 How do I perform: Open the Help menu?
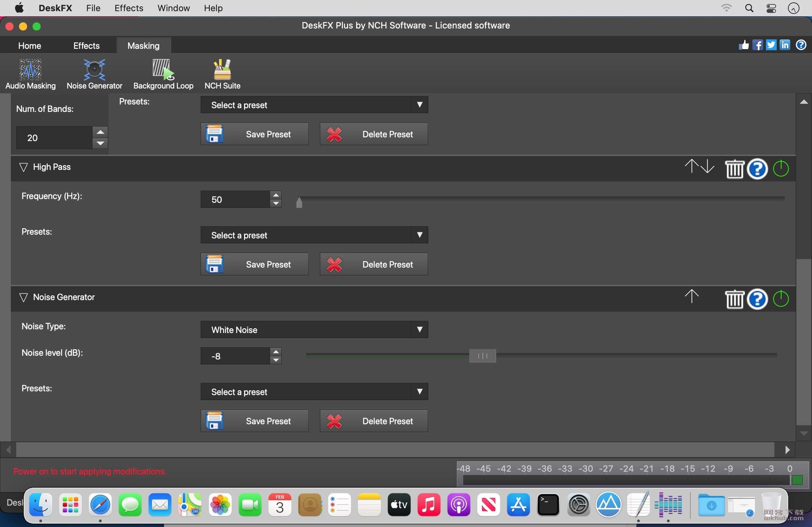tap(213, 8)
